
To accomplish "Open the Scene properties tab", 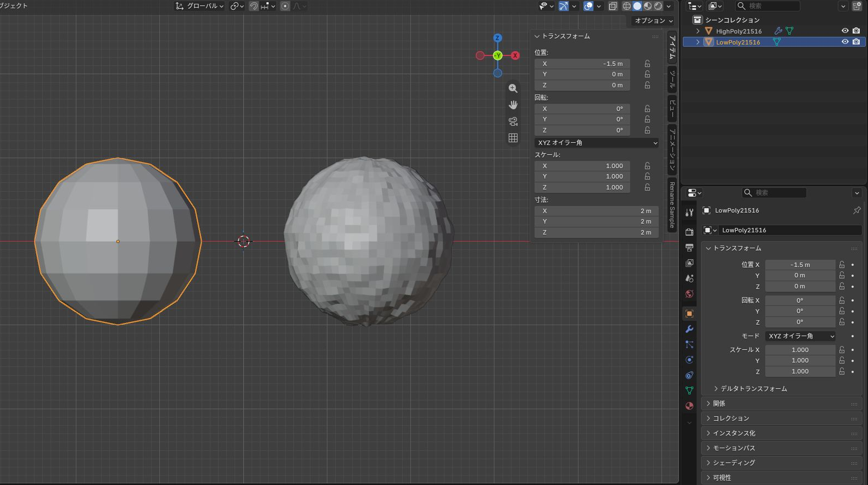I will pos(689,278).
